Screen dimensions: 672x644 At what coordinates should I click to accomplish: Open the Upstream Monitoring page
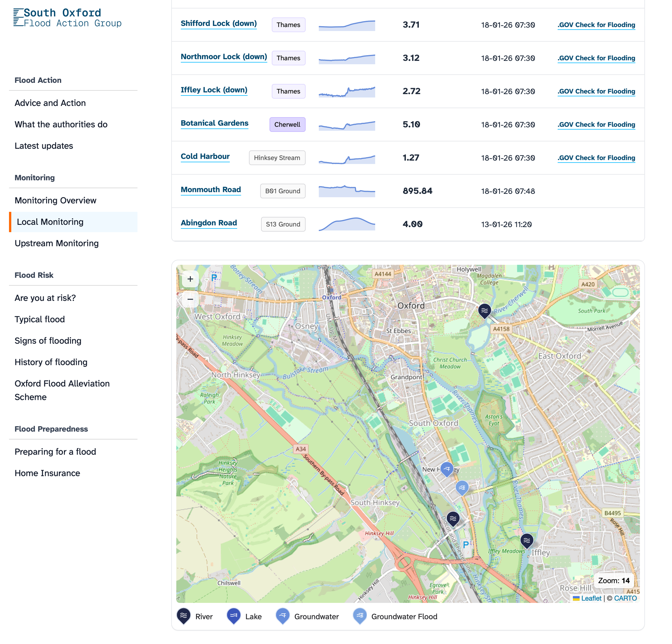coord(57,243)
